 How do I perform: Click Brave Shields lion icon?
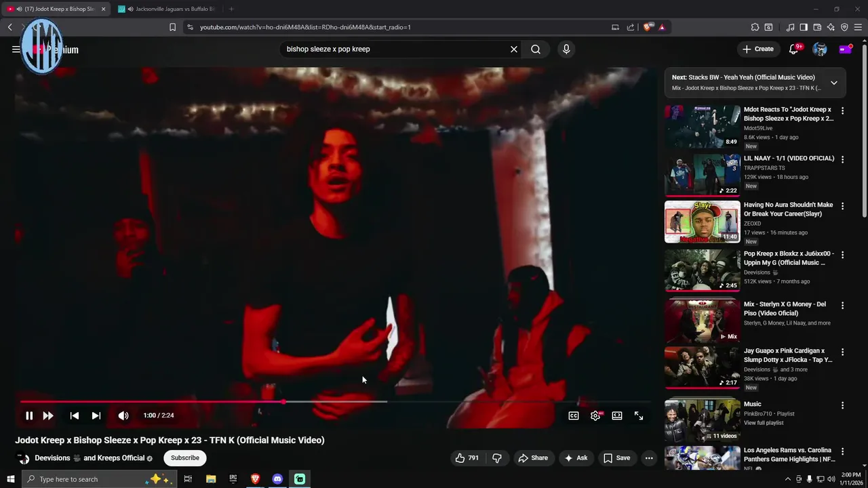[x=648, y=27]
